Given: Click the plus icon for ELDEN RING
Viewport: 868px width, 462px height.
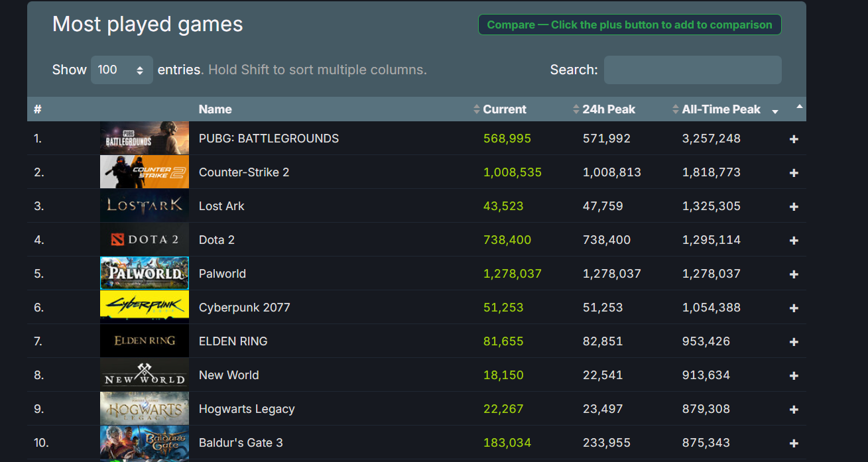Looking at the screenshot, I should pyautogui.click(x=794, y=342).
